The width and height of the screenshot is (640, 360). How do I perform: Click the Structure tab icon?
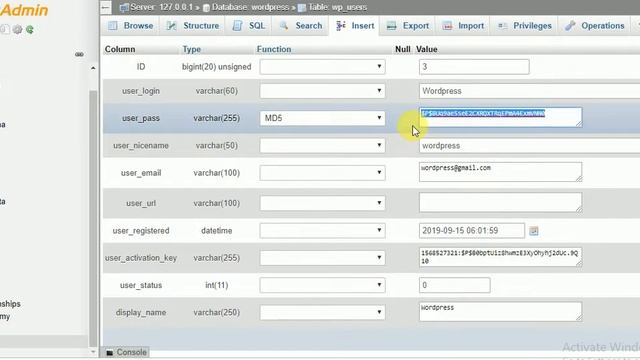[171, 26]
